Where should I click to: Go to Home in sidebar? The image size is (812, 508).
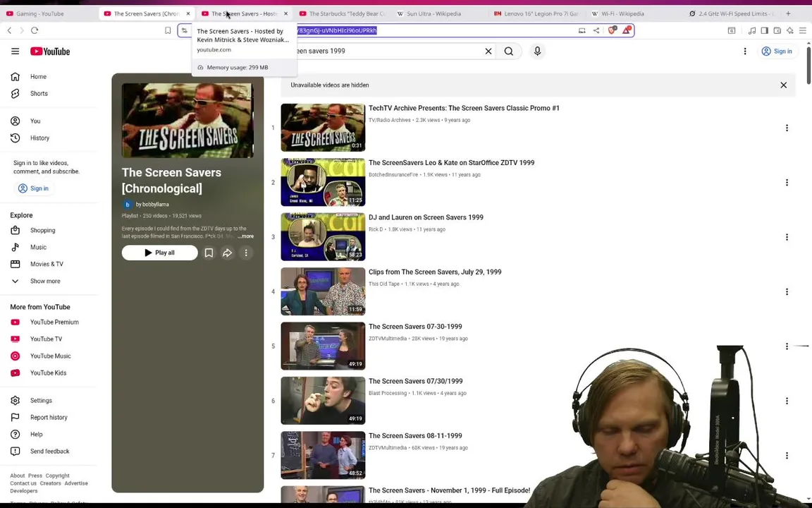click(38, 77)
